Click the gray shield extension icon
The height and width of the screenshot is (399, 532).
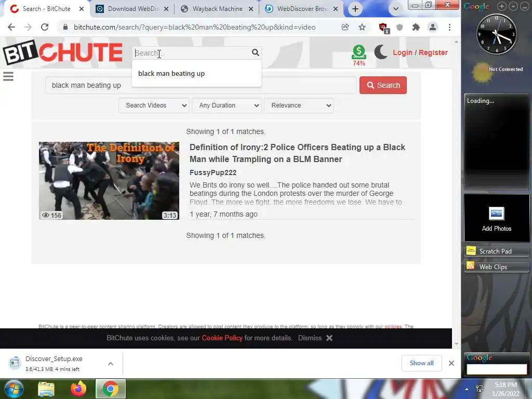400,27
